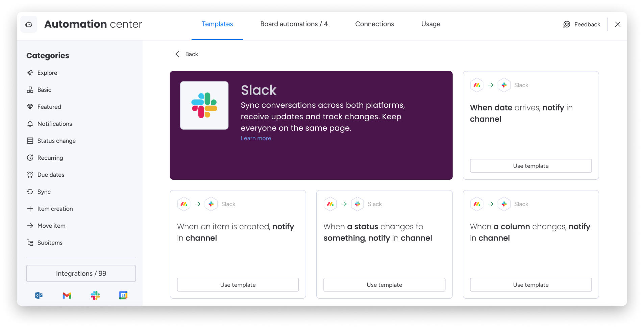Open the Board automations / 4 tab

click(294, 24)
